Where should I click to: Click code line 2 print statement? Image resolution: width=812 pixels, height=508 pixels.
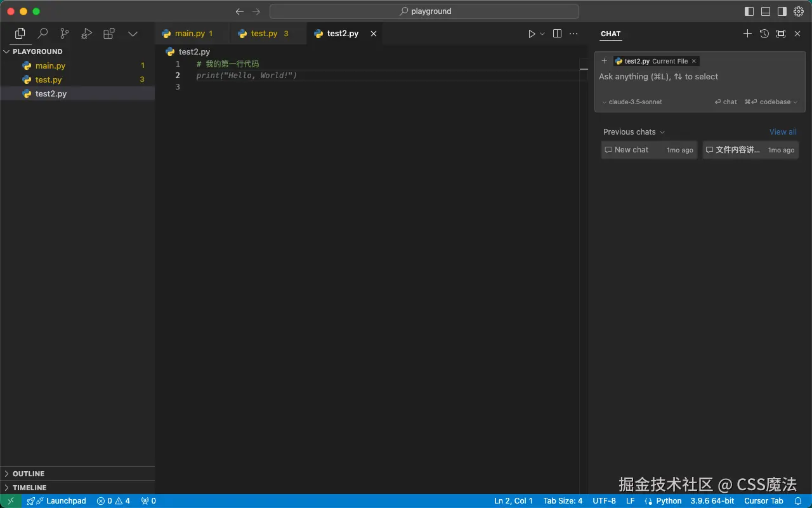(247, 76)
